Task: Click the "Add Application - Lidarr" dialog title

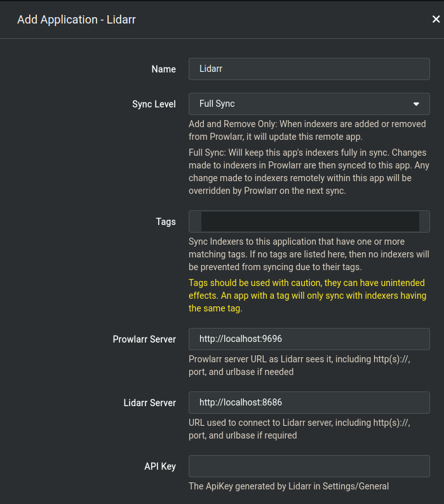Action: (x=76, y=20)
